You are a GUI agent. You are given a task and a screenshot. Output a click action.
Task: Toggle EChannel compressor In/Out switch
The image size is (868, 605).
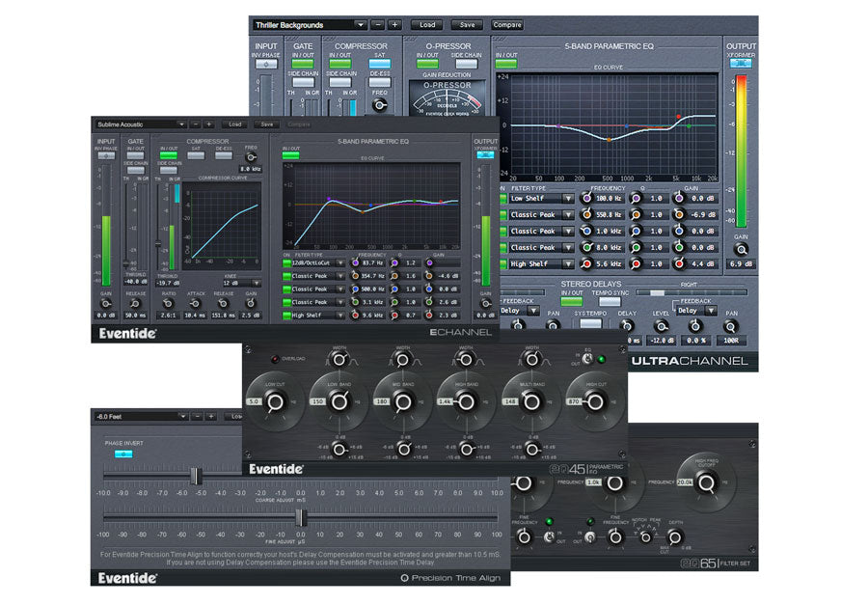(168, 154)
